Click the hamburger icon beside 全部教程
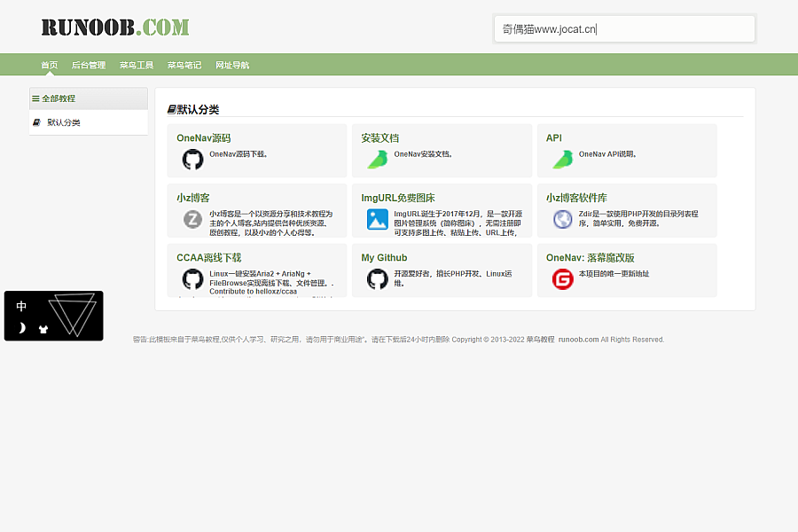 pyautogui.click(x=35, y=98)
